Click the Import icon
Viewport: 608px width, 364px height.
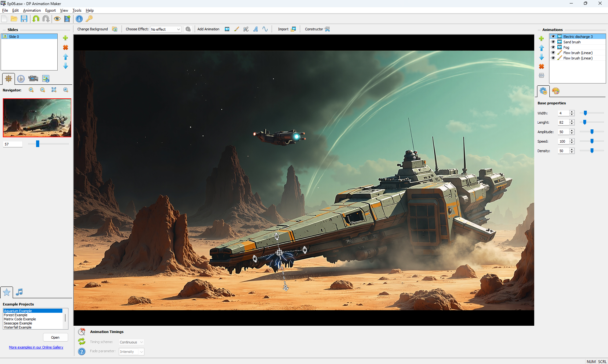[293, 29]
